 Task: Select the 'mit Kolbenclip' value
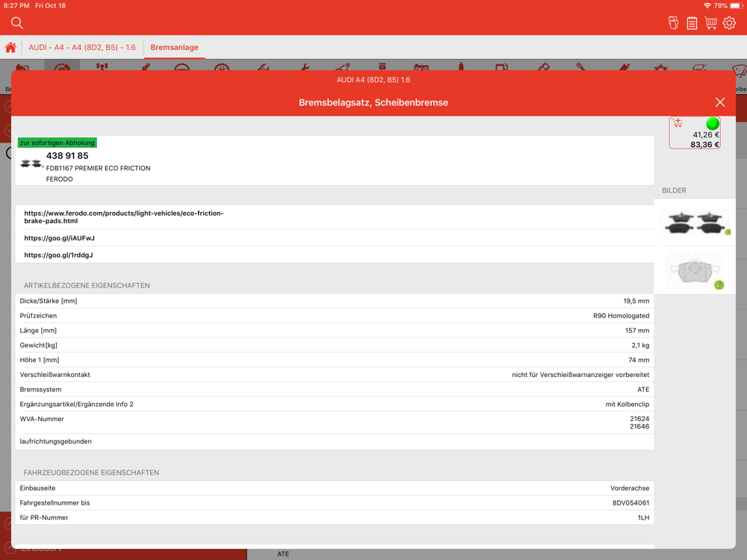pyautogui.click(x=627, y=404)
